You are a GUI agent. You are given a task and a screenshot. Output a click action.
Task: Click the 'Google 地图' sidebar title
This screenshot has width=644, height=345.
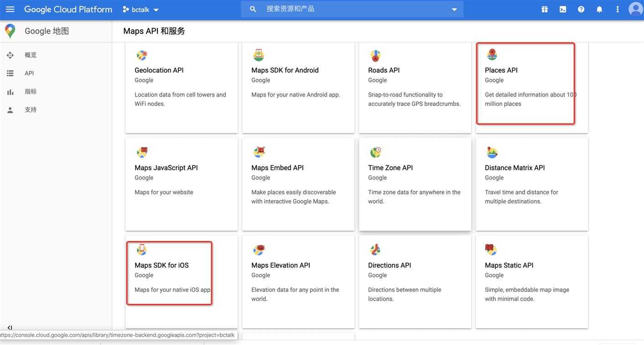[x=47, y=31]
